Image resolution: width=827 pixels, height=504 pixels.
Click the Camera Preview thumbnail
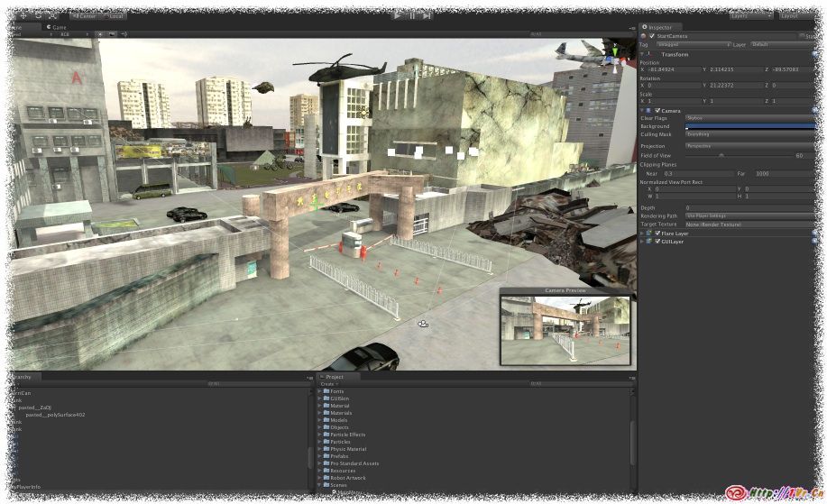click(x=565, y=329)
